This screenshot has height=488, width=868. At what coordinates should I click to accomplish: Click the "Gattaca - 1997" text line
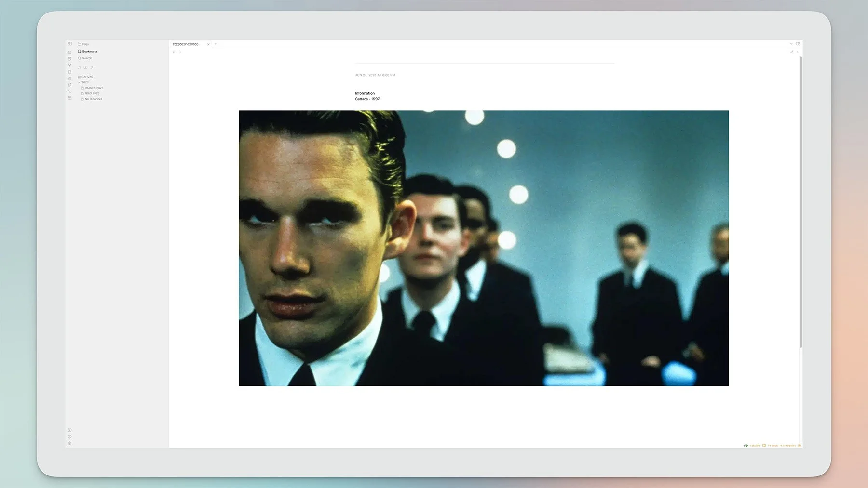point(367,99)
